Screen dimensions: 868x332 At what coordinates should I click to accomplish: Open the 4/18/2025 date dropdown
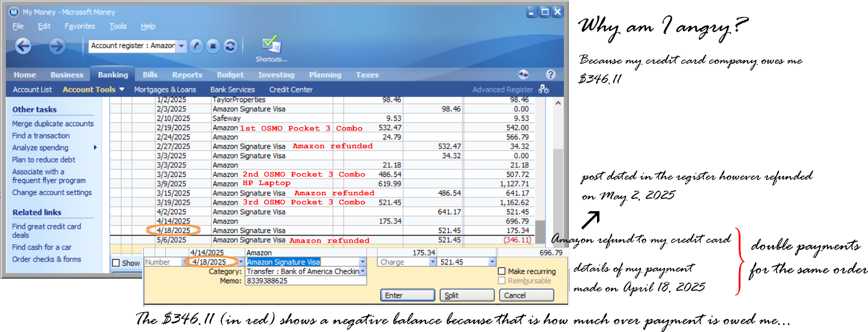(x=241, y=262)
